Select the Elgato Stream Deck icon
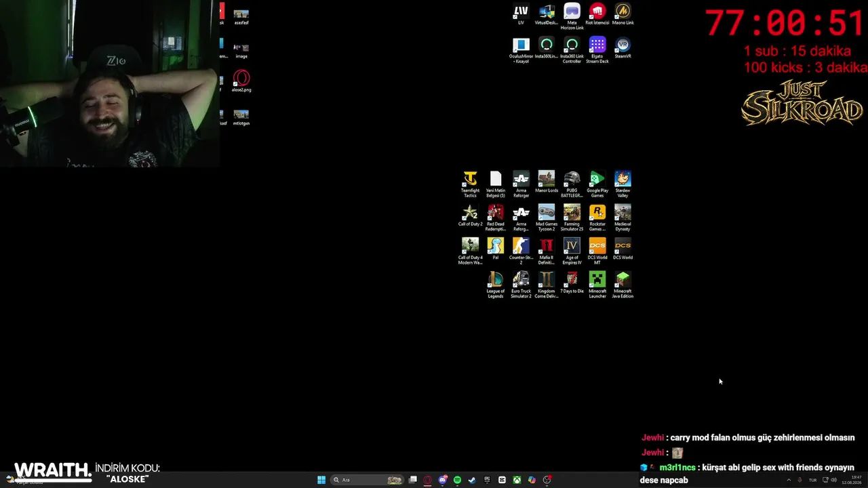The image size is (868, 488). 597,51
